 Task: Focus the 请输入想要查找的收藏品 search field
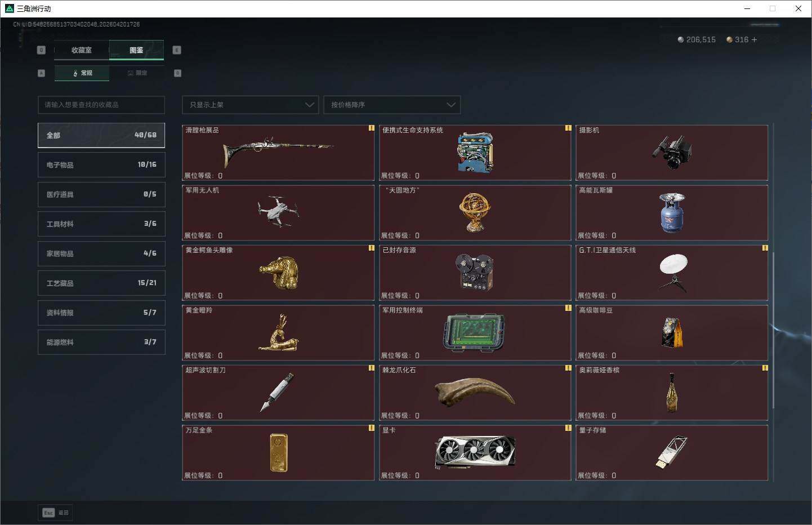[x=101, y=105]
